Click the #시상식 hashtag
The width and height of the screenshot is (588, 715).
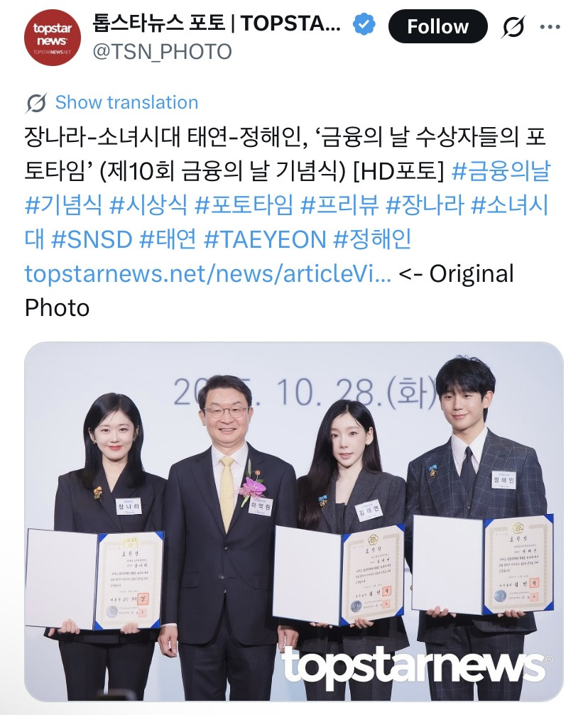pos(148,205)
